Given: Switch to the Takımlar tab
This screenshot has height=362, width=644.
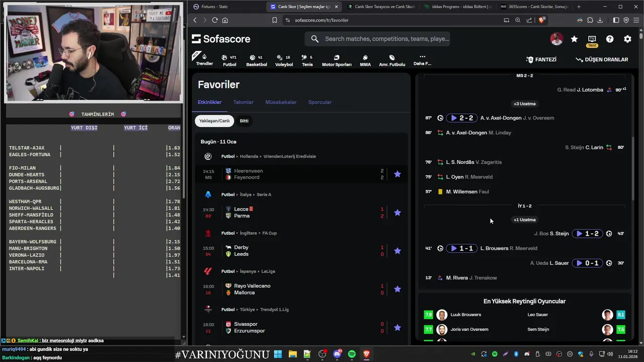Looking at the screenshot, I should (x=243, y=102).
